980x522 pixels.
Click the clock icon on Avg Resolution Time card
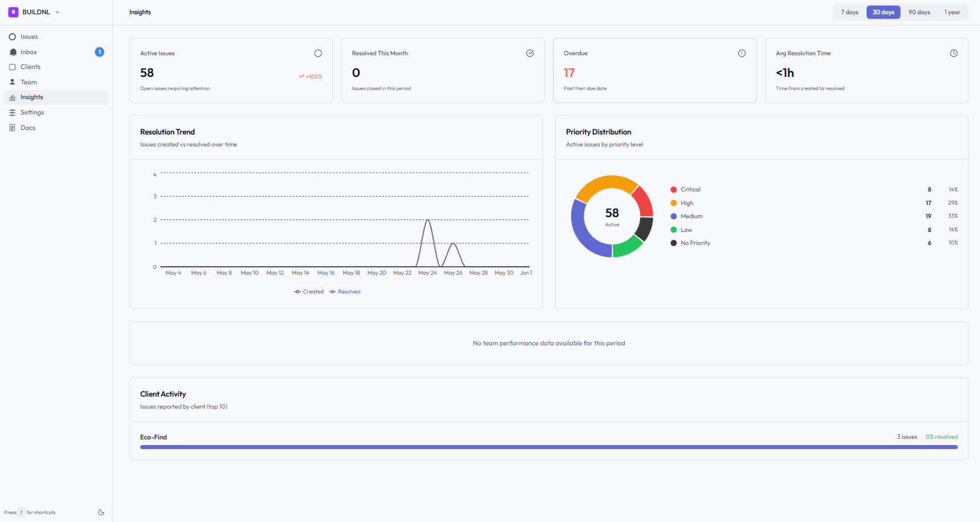tap(954, 54)
